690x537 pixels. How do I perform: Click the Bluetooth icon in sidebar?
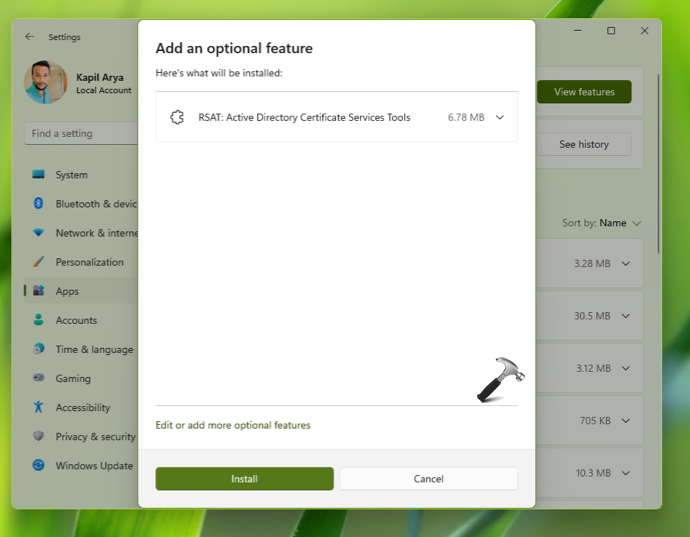point(38,203)
